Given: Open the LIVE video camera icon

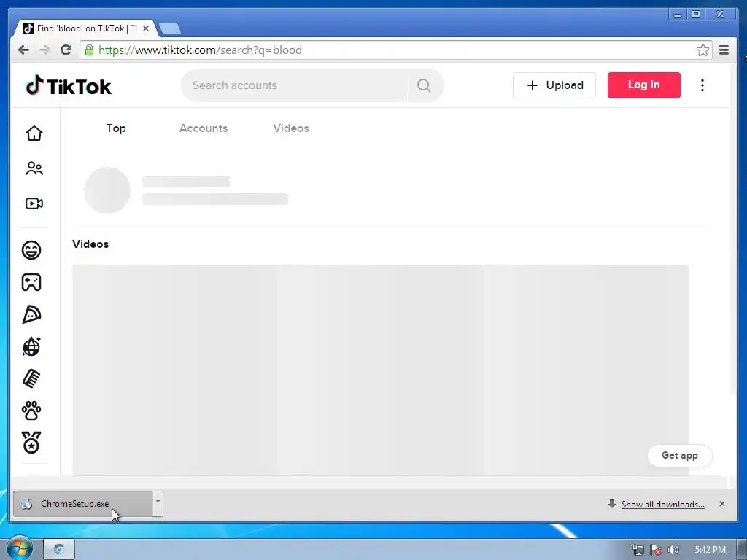Looking at the screenshot, I should [34, 203].
